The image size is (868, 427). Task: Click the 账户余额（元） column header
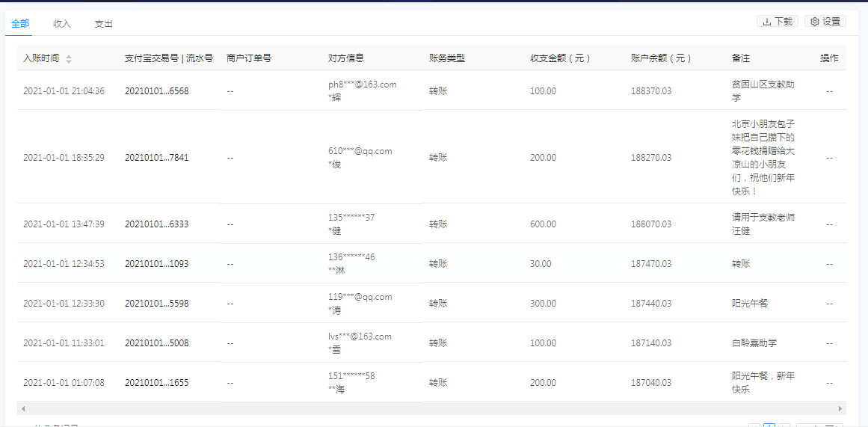(x=662, y=58)
